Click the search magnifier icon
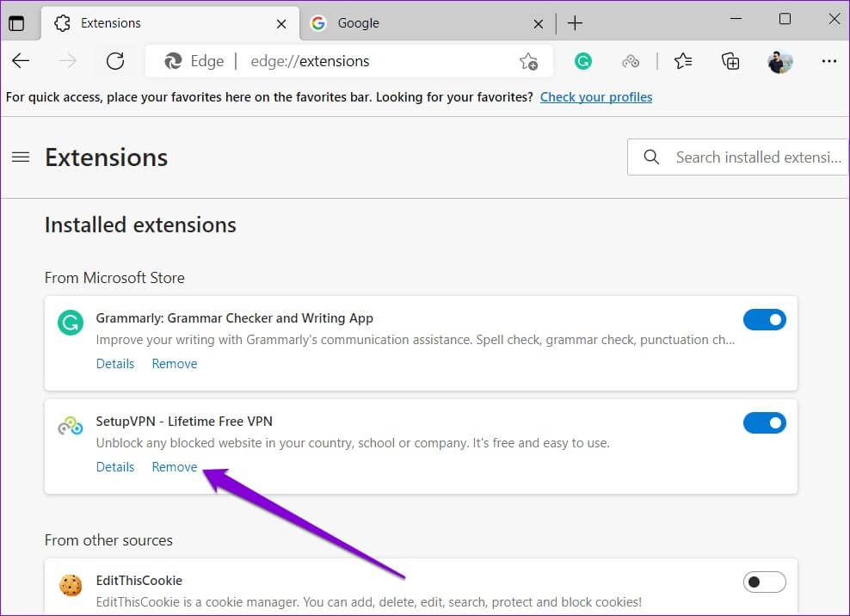Viewport: 850px width, 616px height. 651,157
